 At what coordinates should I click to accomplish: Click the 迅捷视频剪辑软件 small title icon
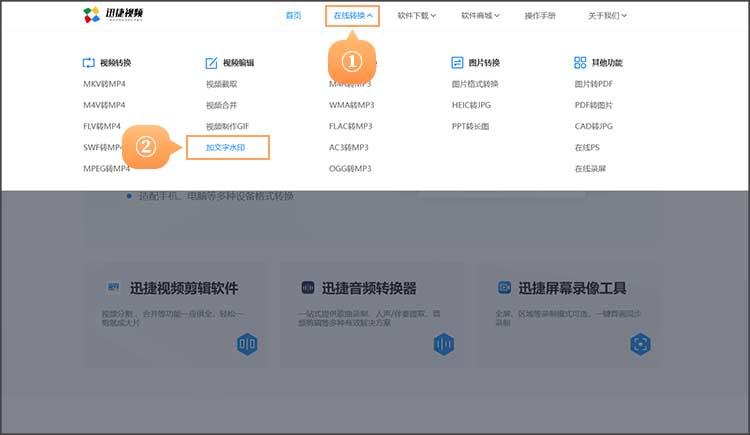(x=113, y=287)
